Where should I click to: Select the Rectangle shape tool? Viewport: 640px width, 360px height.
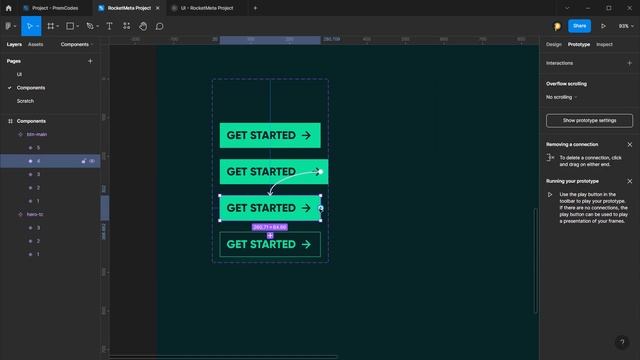(x=70, y=26)
